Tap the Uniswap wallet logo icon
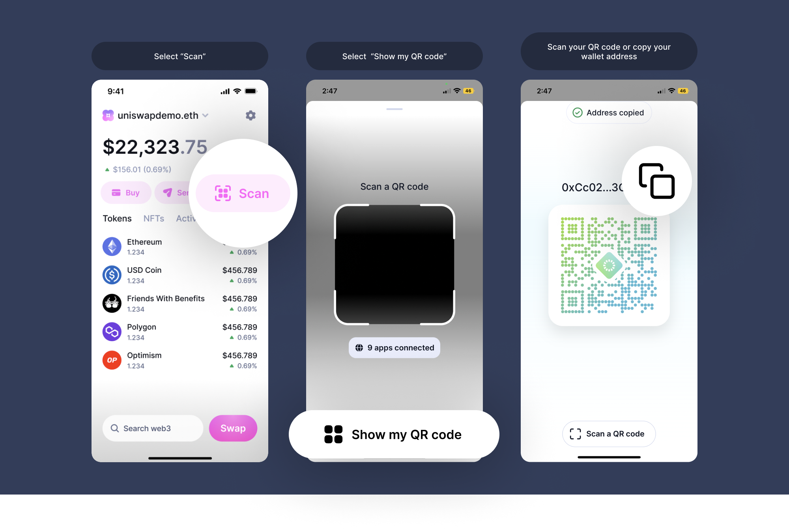The height and width of the screenshot is (532, 789). [x=108, y=116]
